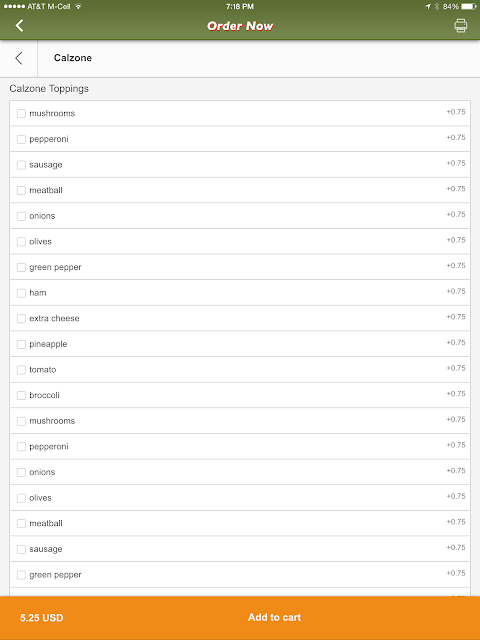The height and width of the screenshot is (640, 480).
Task: Check the first mushrooms checkbox
Action: coord(21,113)
